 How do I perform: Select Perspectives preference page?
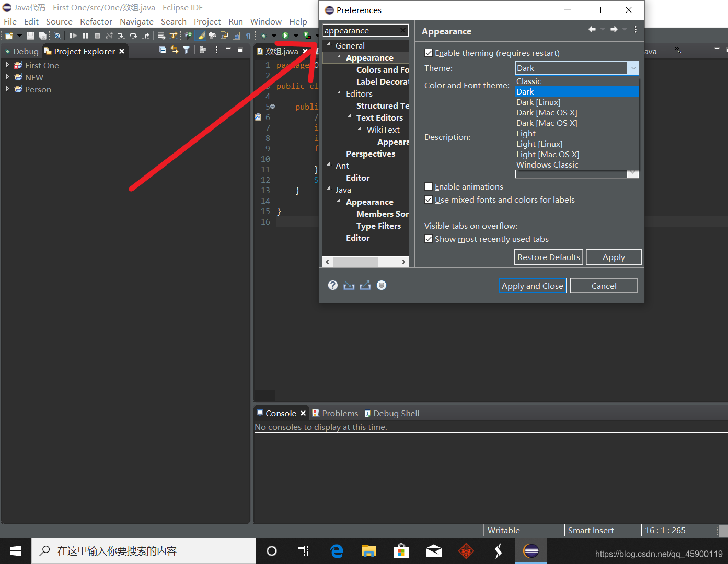click(x=371, y=154)
